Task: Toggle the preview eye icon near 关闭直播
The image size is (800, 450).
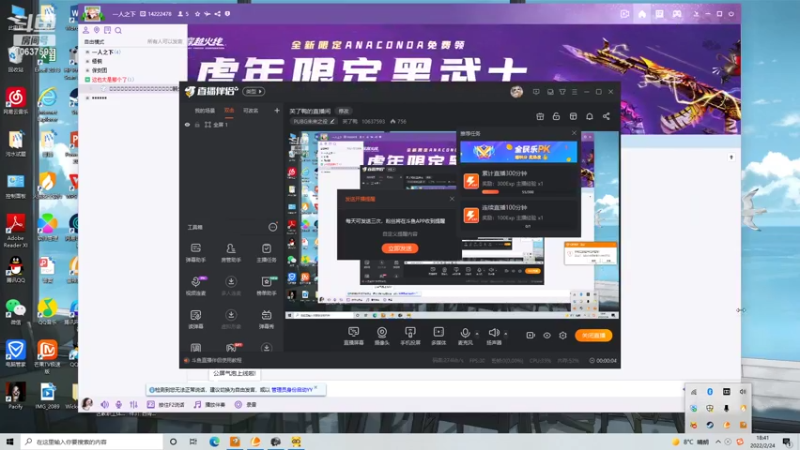Action: click(x=546, y=335)
